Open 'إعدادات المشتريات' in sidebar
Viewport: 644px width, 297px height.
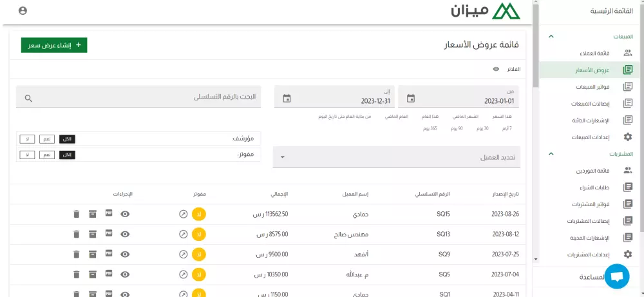point(590,254)
